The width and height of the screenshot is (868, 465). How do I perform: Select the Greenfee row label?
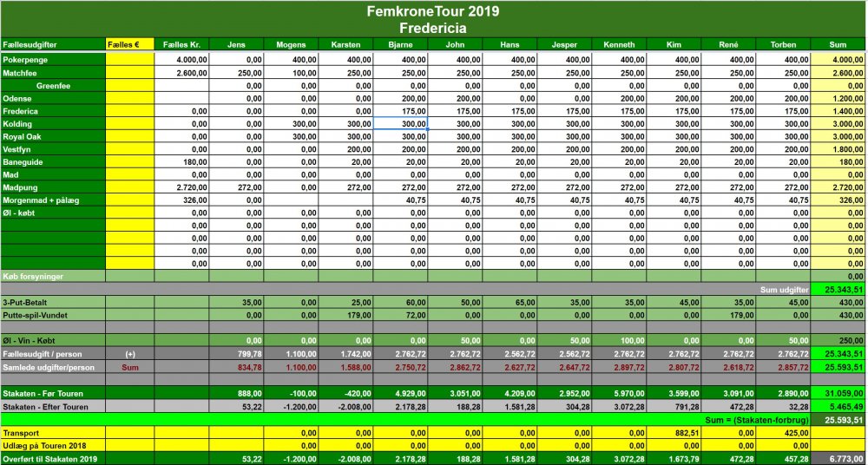[x=53, y=85]
